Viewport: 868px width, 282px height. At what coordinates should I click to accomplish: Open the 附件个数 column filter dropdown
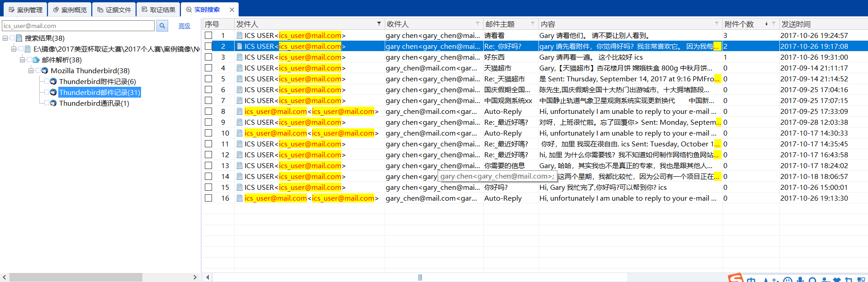(774, 23)
